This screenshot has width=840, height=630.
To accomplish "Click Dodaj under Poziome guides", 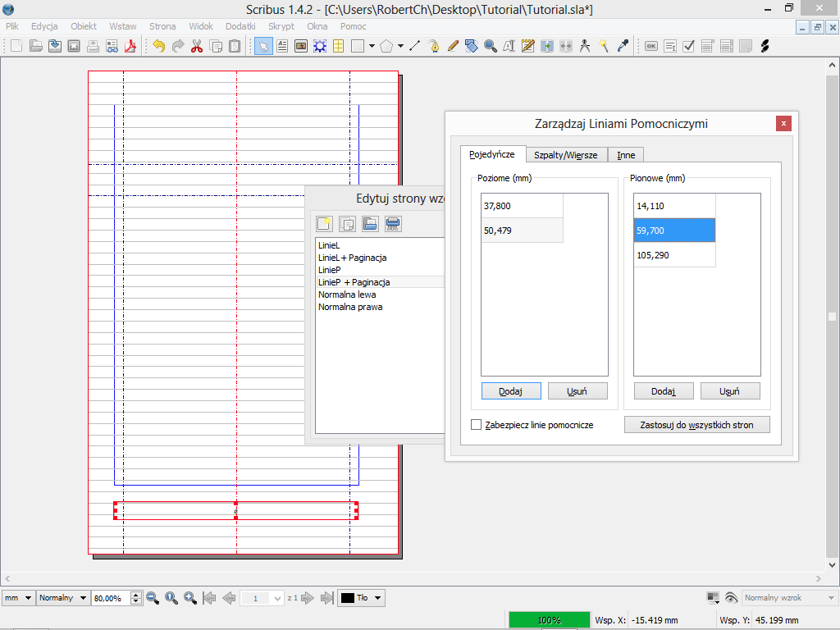I will click(510, 391).
